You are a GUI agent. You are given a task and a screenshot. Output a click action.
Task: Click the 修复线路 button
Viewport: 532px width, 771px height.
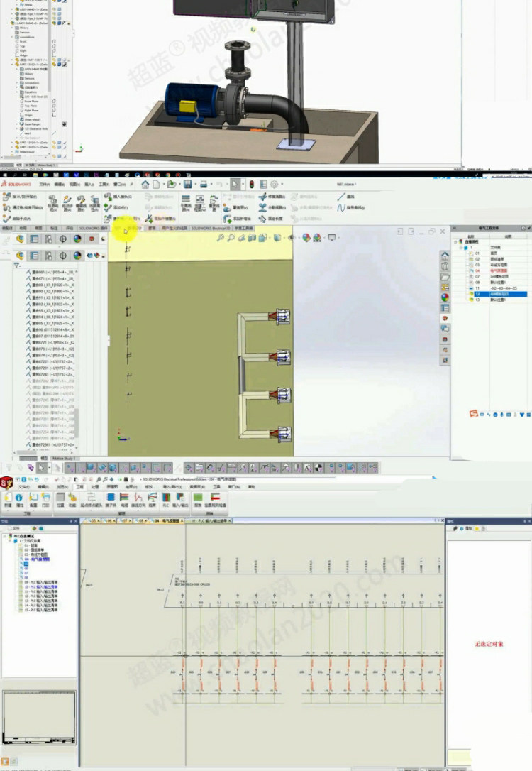(x=272, y=197)
